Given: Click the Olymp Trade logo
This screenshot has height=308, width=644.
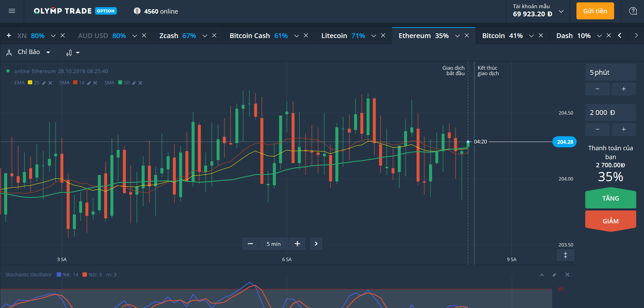Looking at the screenshot, I should (63, 11).
